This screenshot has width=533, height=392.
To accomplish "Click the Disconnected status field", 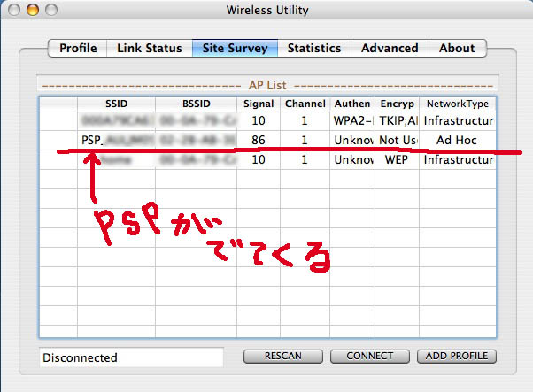I will coord(131,357).
